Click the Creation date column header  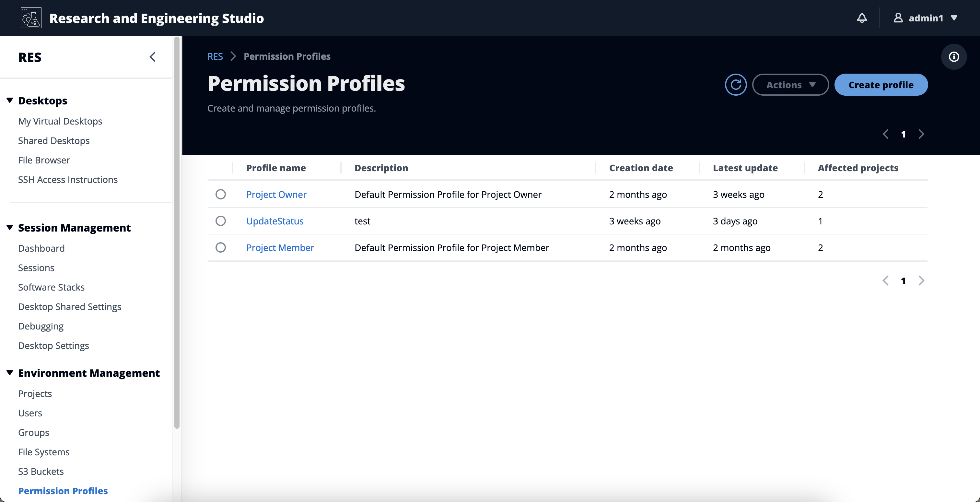[641, 167]
